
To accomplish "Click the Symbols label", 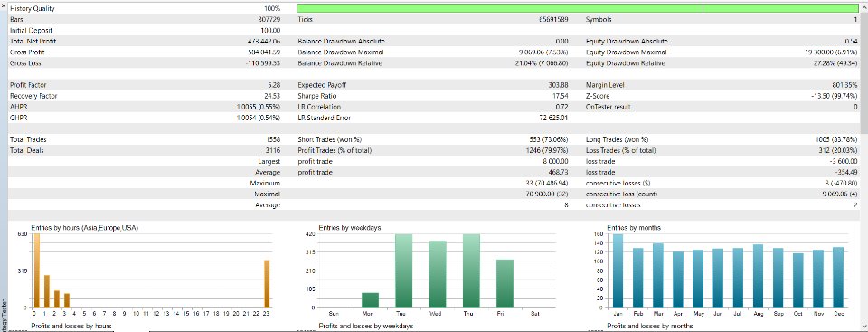I will pyautogui.click(x=599, y=19).
